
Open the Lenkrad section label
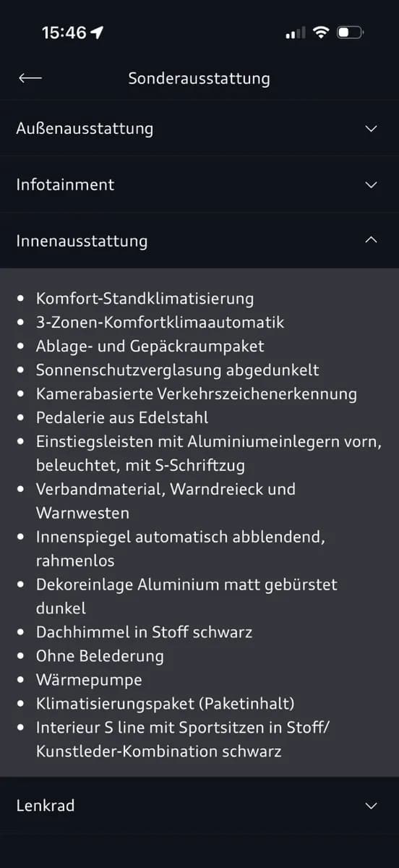[x=45, y=805]
